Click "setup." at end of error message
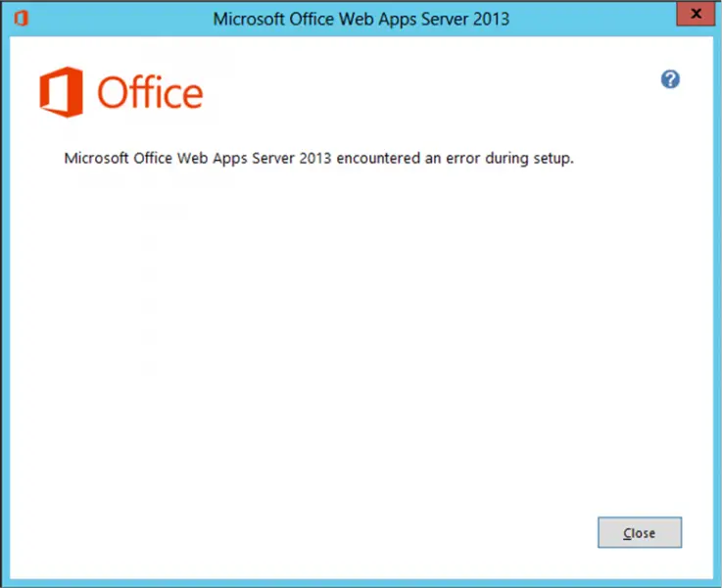Screen dimensions: 722x588 coord(554,159)
